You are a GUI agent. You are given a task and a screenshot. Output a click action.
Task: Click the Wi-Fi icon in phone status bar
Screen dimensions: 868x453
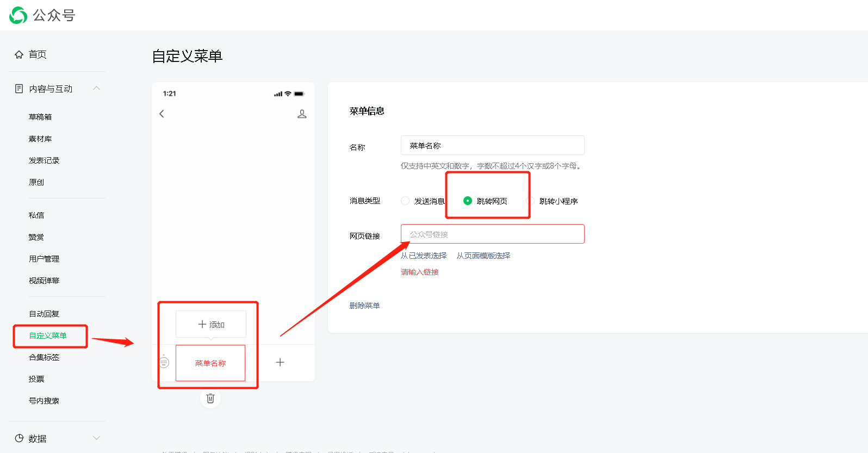pos(288,94)
